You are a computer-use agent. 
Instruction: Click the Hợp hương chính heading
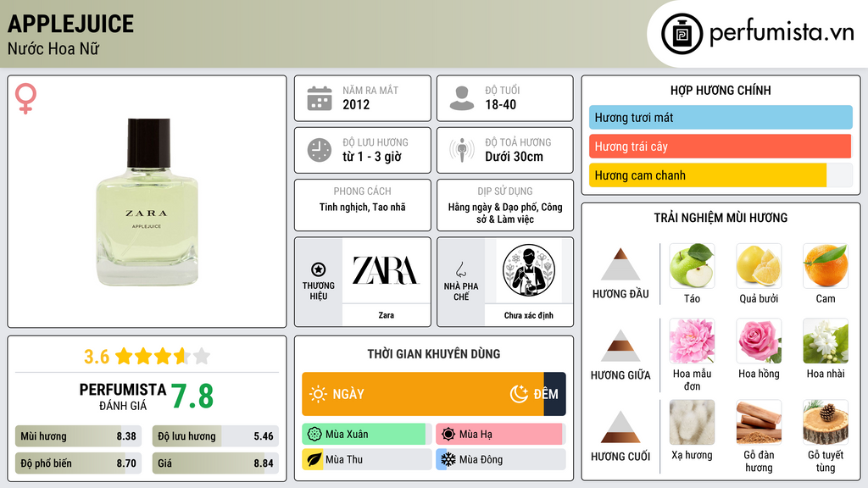(721, 90)
